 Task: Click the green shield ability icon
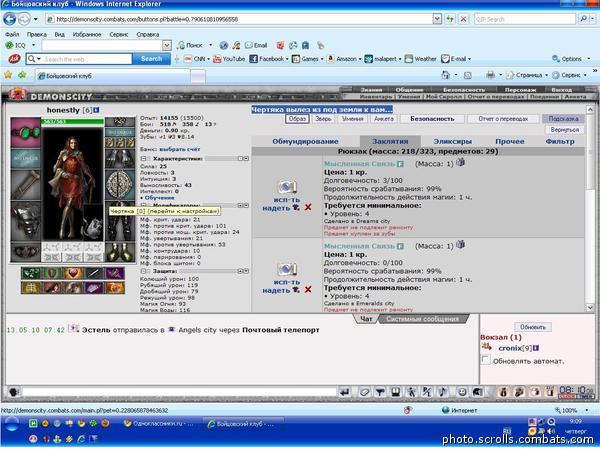(52, 273)
